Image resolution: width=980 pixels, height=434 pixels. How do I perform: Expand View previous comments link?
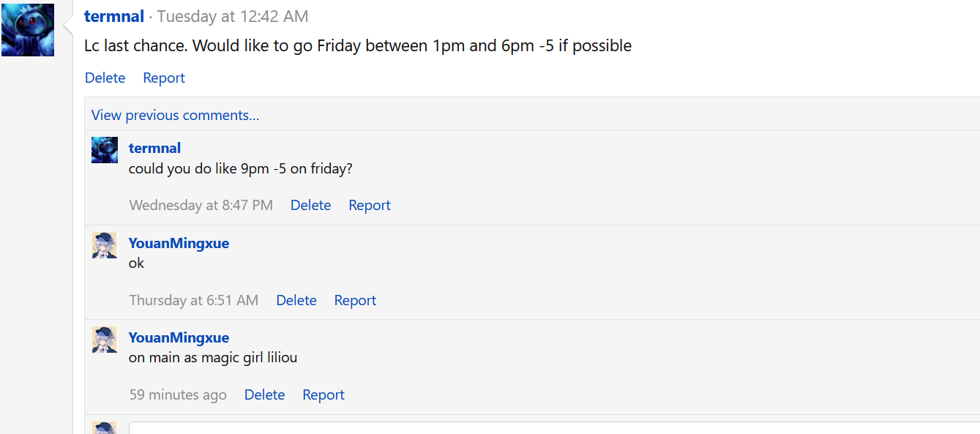point(175,115)
